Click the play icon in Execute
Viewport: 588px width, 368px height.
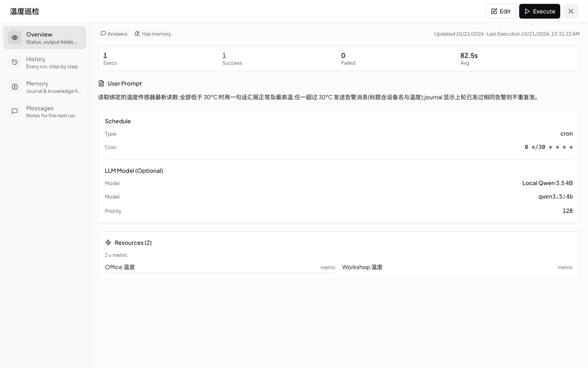tap(527, 11)
